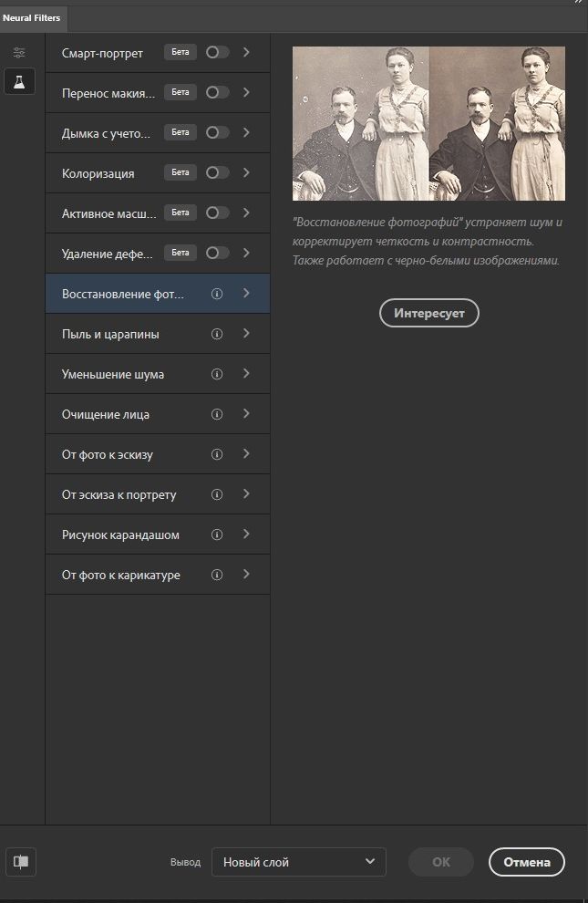
Task: Select the Рисунок карандашом filter entry
Action: [x=158, y=535]
